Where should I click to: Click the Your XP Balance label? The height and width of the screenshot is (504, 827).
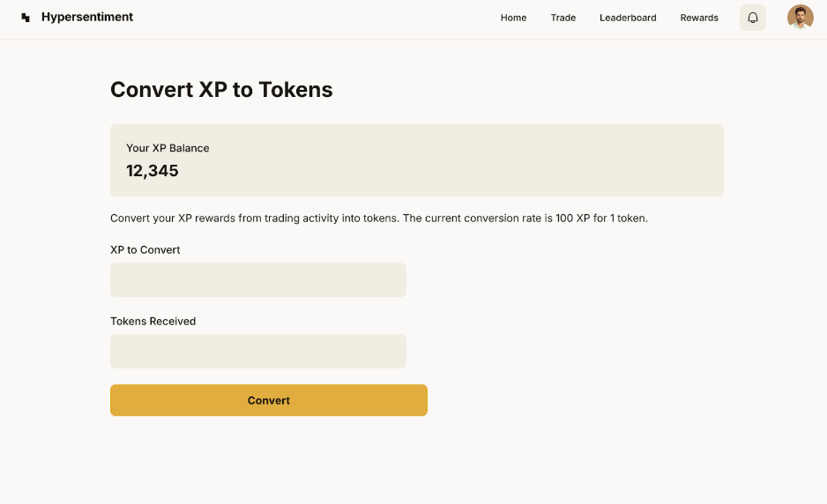coord(168,148)
